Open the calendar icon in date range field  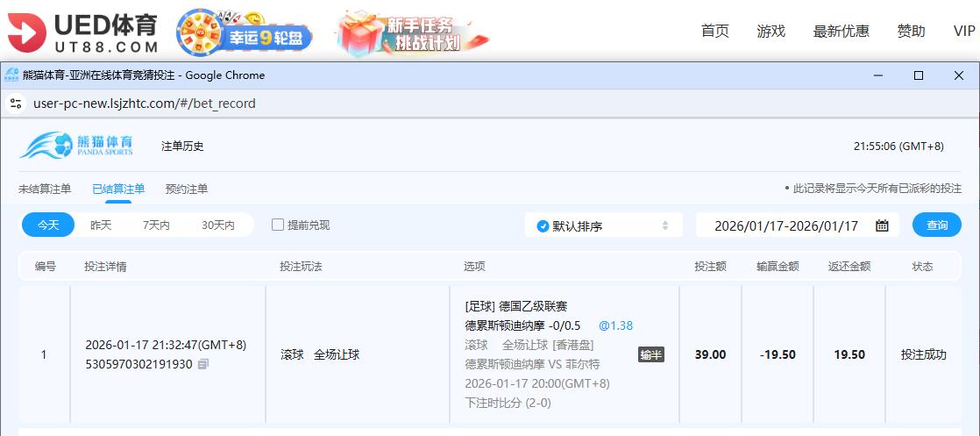tap(882, 225)
